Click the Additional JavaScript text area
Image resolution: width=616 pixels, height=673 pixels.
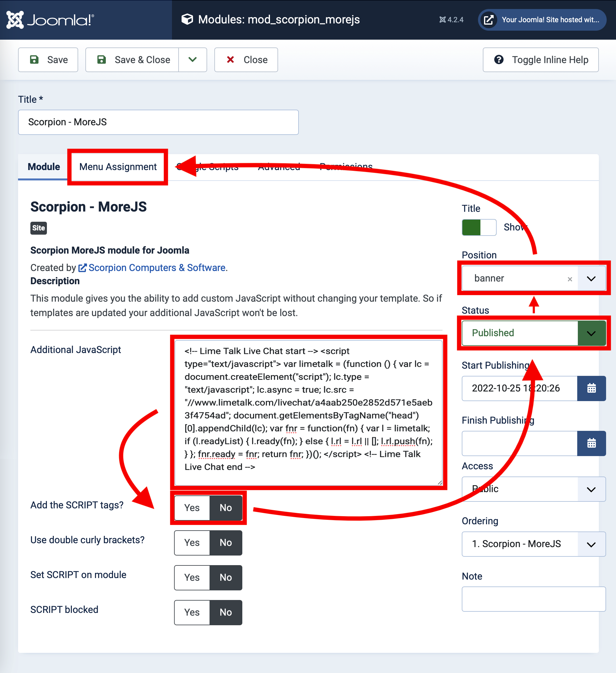309,413
